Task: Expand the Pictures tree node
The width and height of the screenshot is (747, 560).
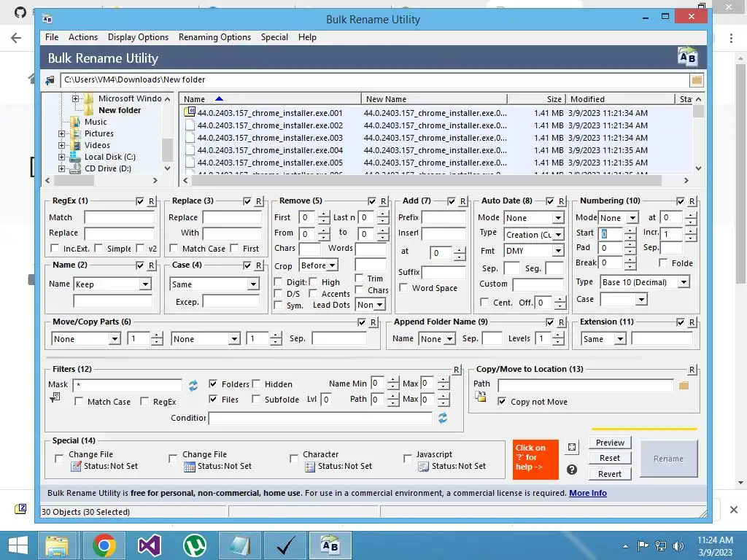Action: (x=61, y=134)
